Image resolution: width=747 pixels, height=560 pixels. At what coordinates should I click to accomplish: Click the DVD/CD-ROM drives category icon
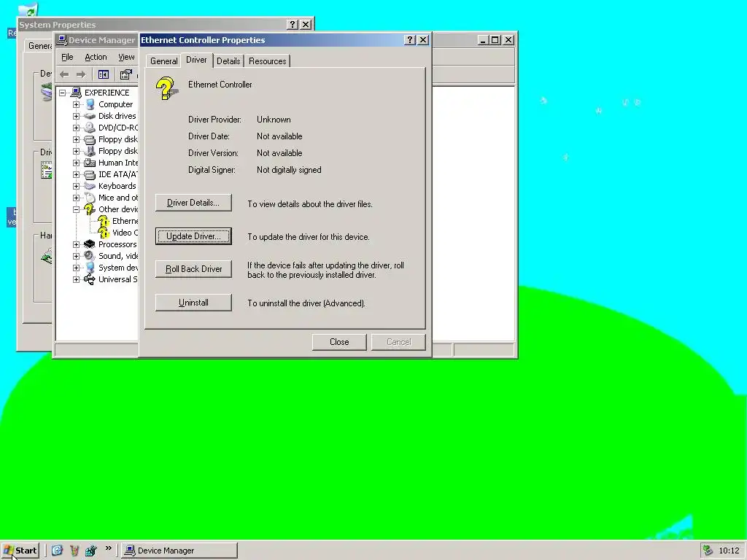[90, 128]
